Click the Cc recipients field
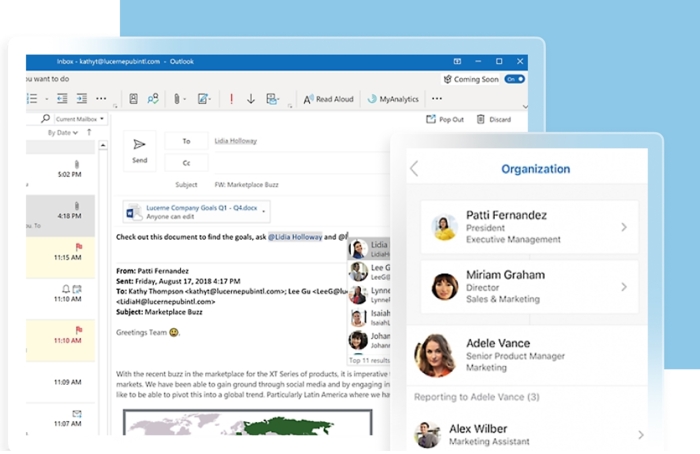Viewport: 700px width, 454px height. (302, 163)
